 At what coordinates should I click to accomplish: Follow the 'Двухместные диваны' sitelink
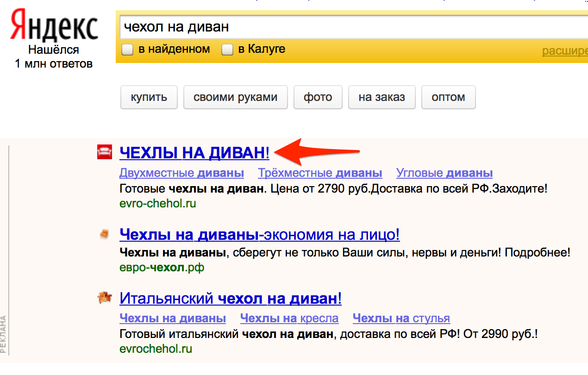click(x=181, y=173)
